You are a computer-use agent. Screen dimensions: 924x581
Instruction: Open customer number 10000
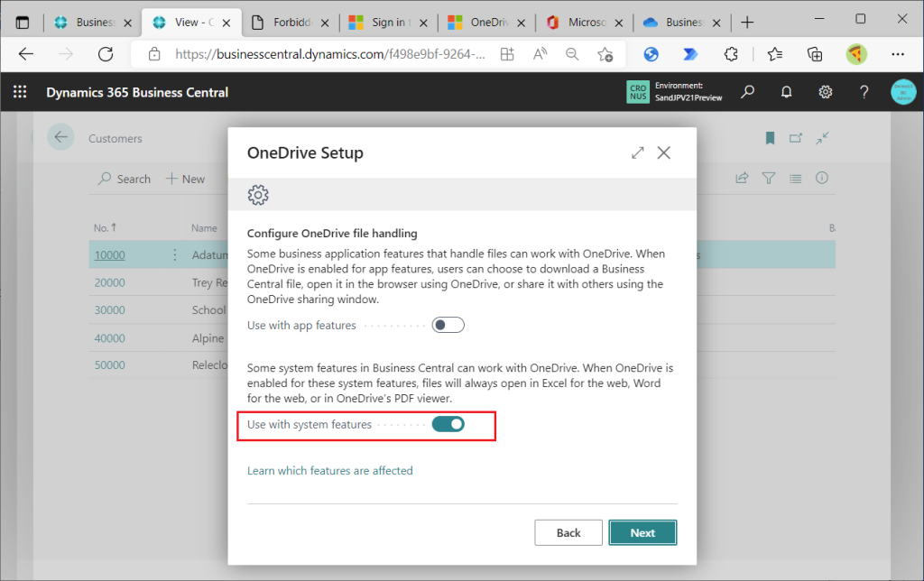pyautogui.click(x=109, y=255)
